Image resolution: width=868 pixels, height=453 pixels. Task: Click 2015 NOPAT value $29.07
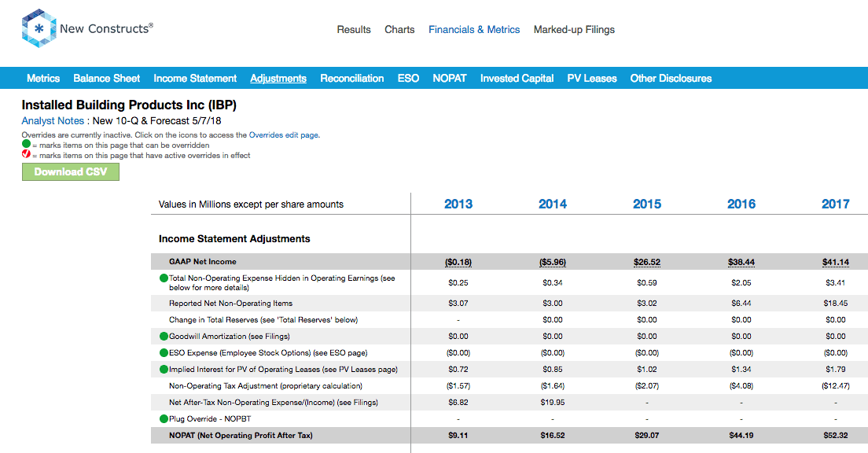(x=647, y=435)
